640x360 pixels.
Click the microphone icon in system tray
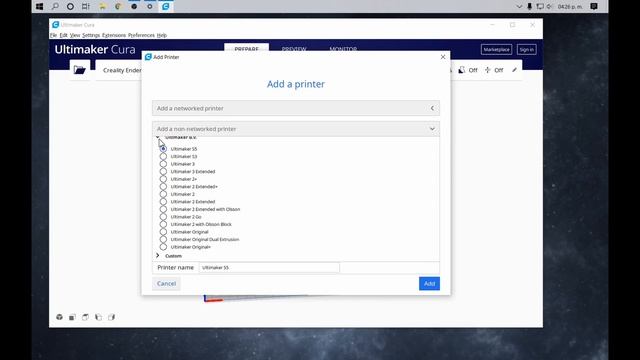[x=529, y=6]
